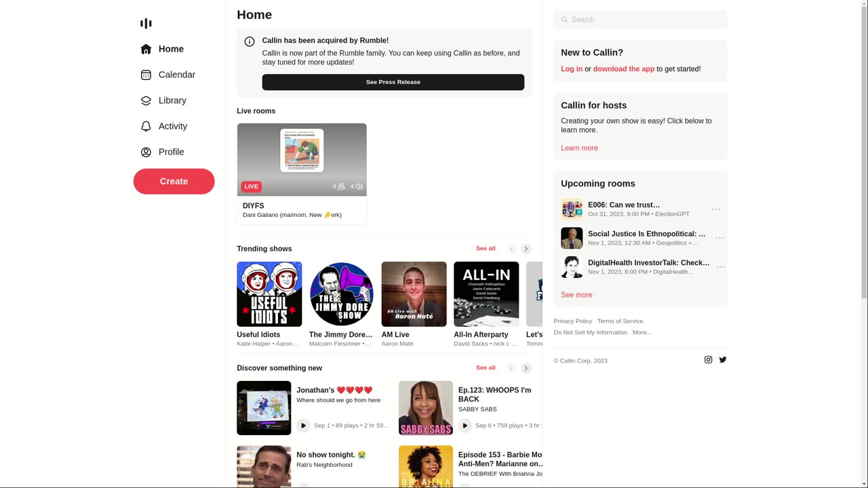Click previous arrow in Trending shows

click(512, 249)
